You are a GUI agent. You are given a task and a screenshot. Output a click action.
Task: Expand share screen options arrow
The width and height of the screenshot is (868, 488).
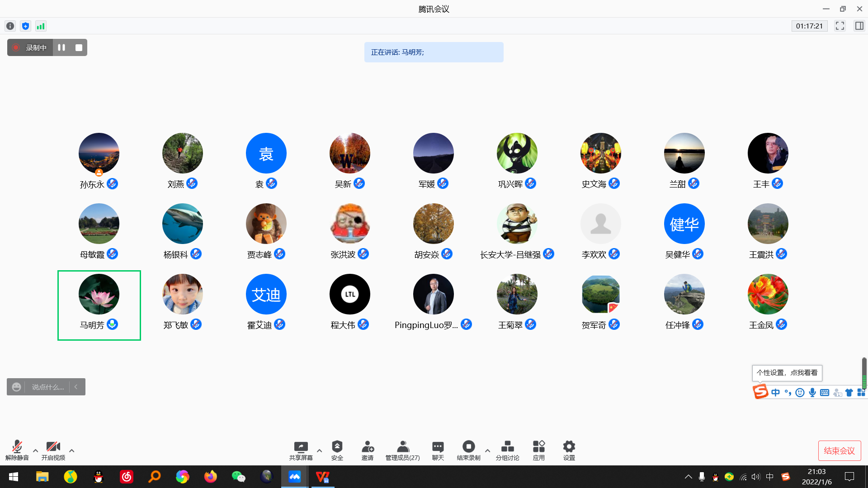tap(319, 450)
